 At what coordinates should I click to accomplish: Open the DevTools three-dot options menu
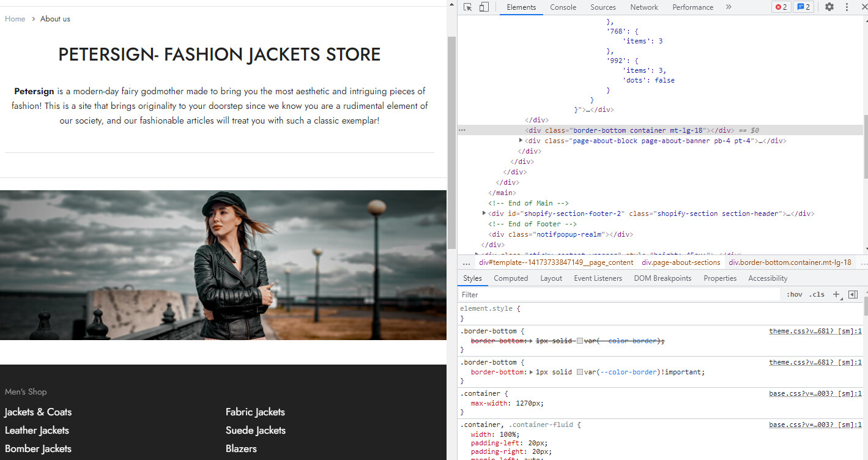pyautogui.click(x=847, y=7)
